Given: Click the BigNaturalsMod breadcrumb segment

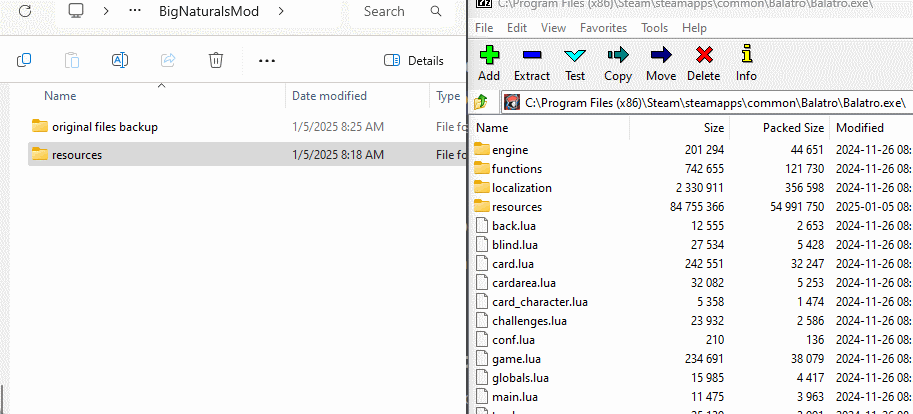Looking at the screenshot, I should coord(209,11).
